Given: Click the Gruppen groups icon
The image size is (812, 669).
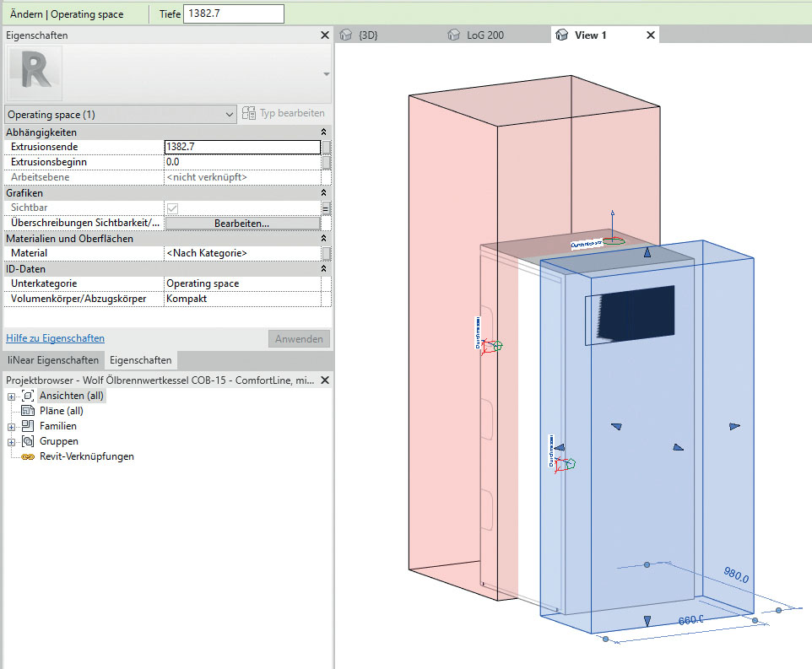Looking at the screenshot, I should pos(28,441).
